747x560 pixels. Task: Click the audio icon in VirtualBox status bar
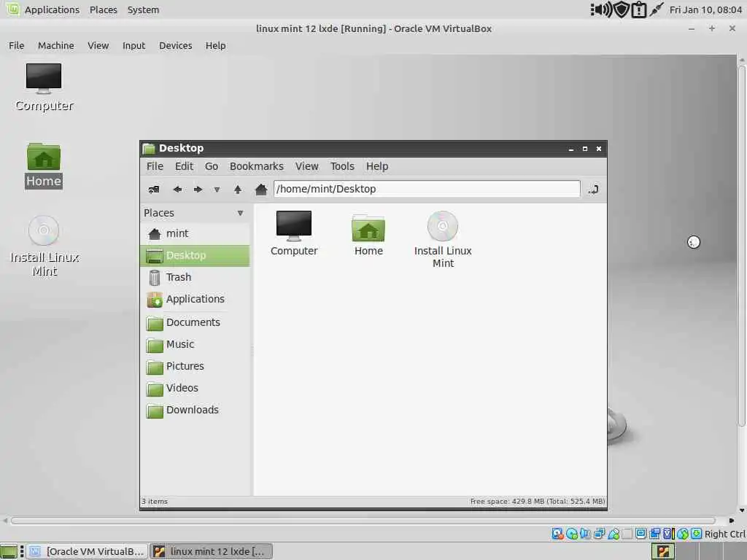[585, 534]
